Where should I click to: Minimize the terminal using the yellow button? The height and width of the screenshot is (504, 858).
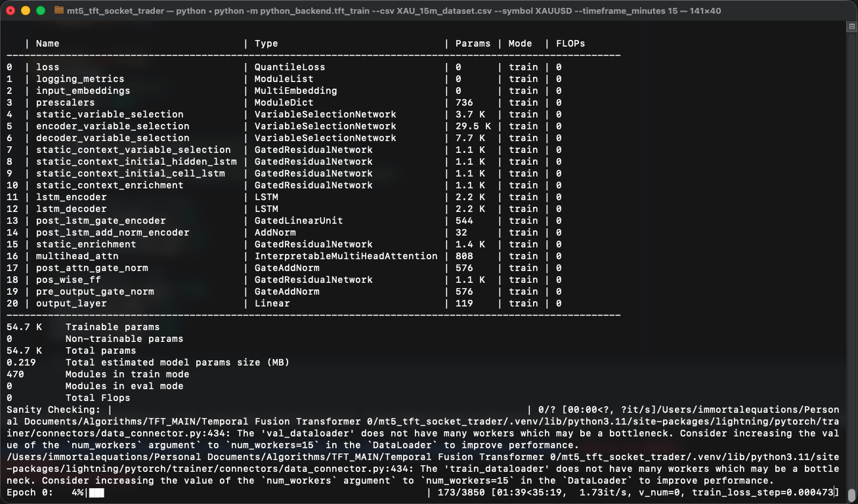coord(26,10)
